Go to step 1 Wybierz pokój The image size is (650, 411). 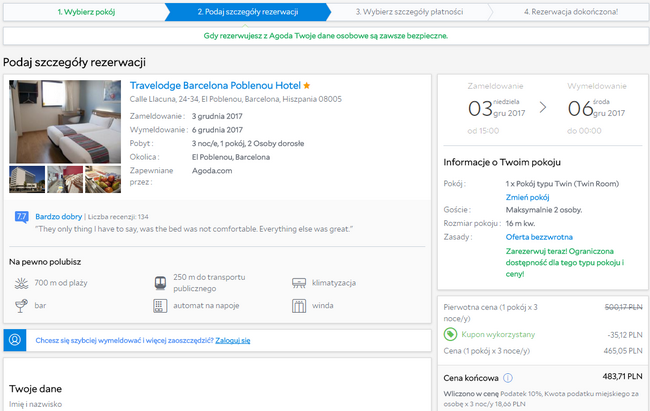coord(87,12)
